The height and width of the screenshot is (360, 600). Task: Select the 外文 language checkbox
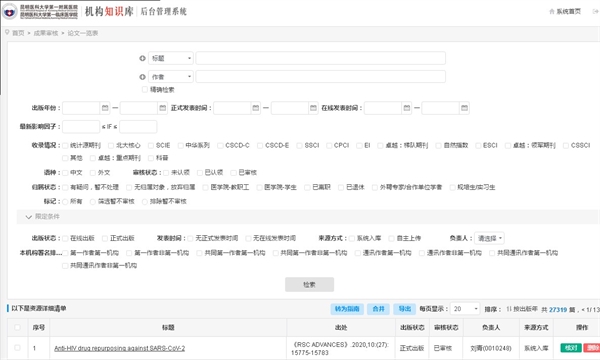click(x=93, y=173)
